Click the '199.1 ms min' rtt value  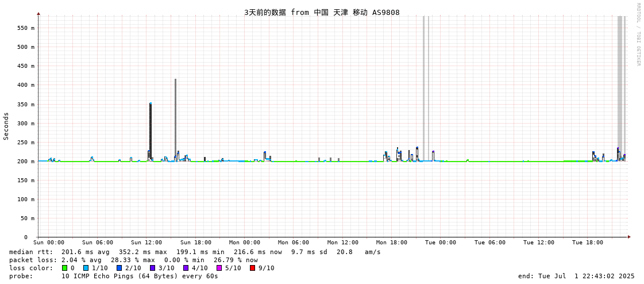(200, 252)
